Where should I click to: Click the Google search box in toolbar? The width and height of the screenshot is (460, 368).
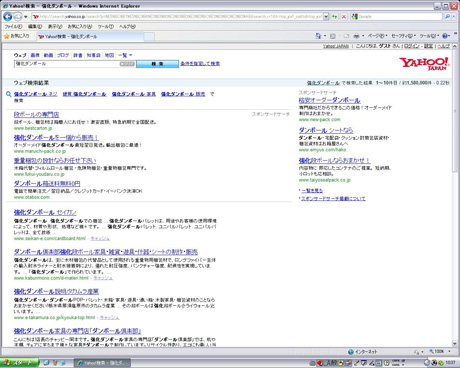(x=400, y=16)
